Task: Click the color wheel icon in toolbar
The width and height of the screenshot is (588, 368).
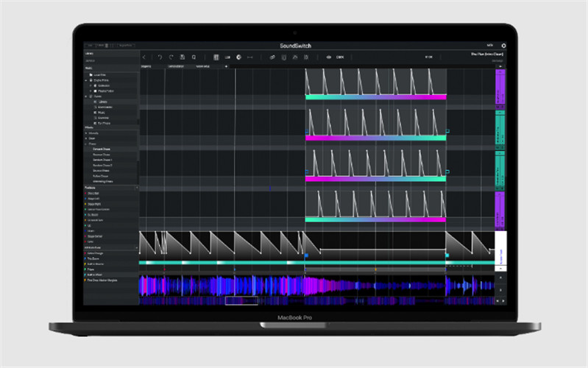Action: click(238, 57)
